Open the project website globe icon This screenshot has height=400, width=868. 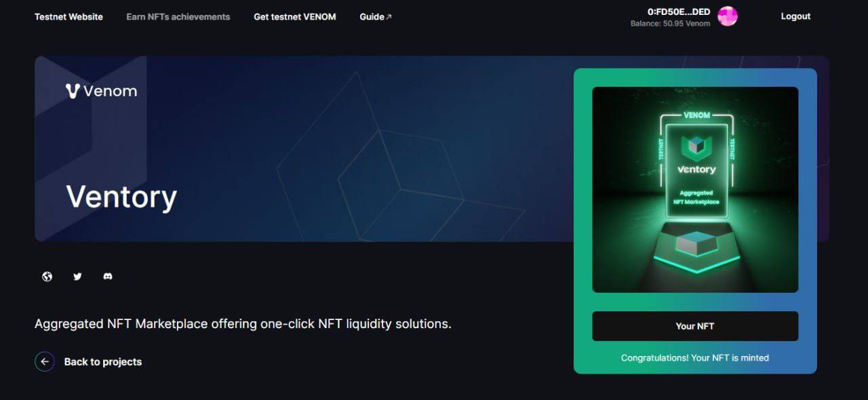point(47,277)
